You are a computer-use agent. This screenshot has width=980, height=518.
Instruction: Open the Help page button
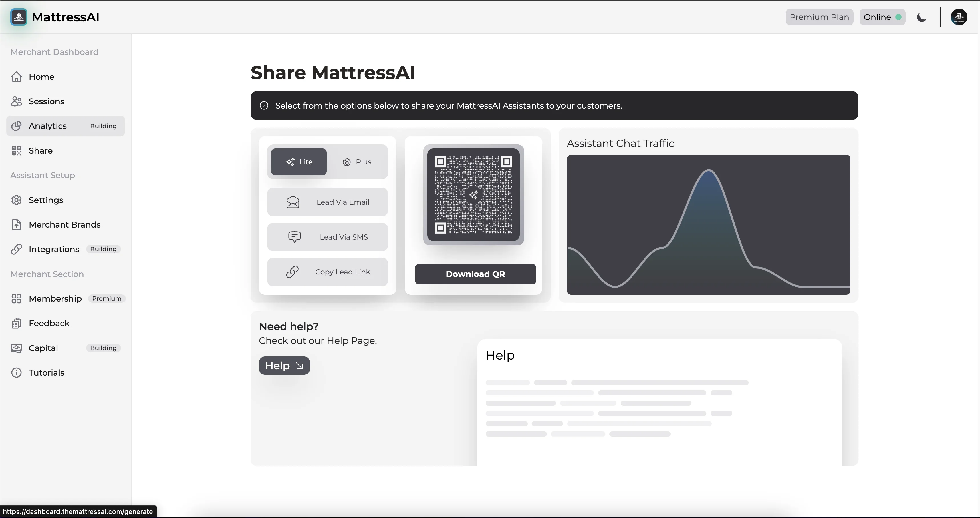[284, 366]
